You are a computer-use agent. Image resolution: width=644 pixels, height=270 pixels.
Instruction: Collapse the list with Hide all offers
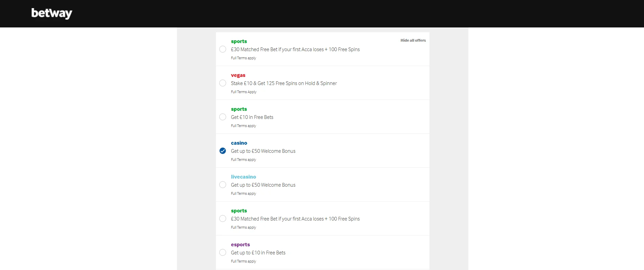[413, 40]
